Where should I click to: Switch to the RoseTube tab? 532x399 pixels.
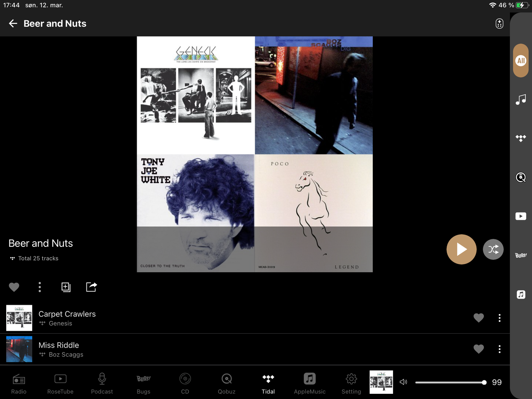point(60,383)
